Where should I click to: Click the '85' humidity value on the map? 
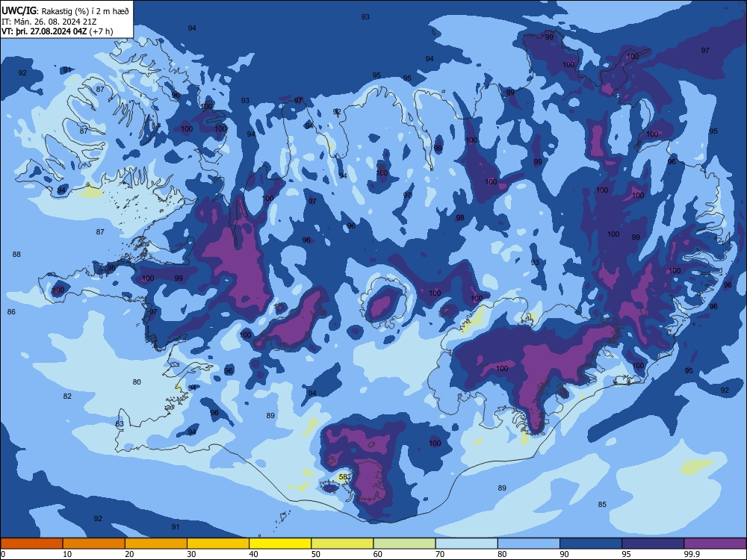[x=602, y=504]
